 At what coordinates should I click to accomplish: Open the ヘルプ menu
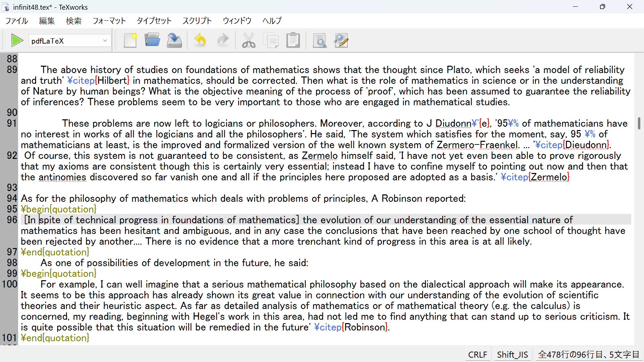(x=272, y=21)
